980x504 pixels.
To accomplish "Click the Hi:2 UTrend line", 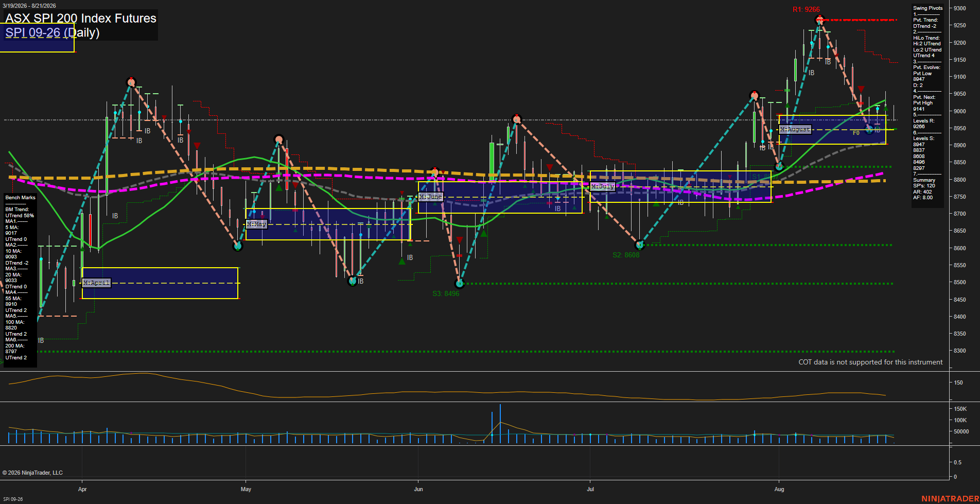I will coord(927,44).
